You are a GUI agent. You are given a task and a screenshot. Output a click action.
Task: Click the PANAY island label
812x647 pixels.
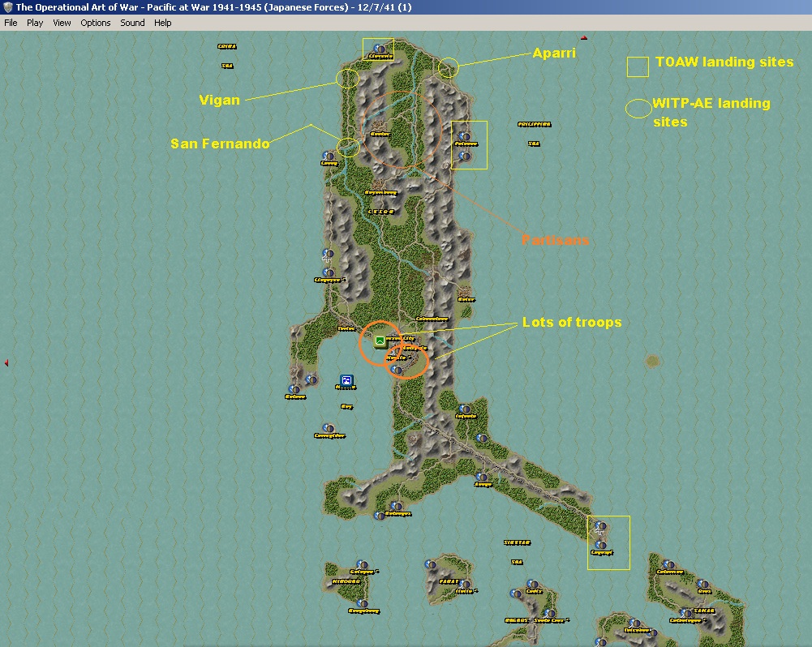[449, 581]
